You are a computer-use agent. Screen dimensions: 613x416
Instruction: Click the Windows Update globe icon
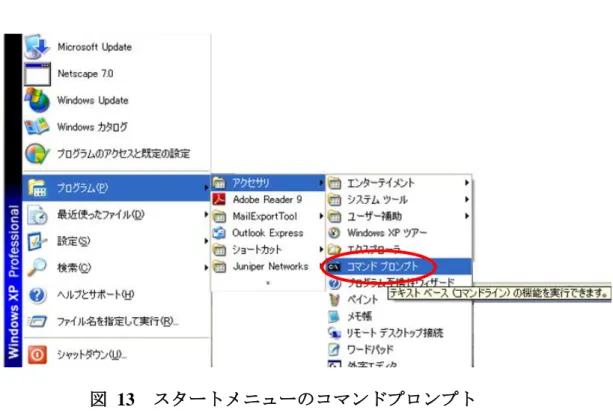click(37, 100)
